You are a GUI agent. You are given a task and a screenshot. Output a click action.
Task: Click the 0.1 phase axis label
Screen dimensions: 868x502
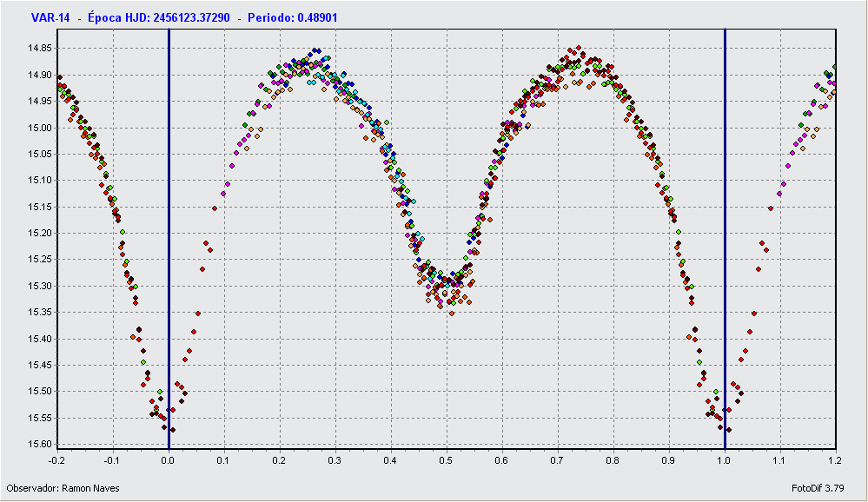pyautogui.click(x=223, y=460)
